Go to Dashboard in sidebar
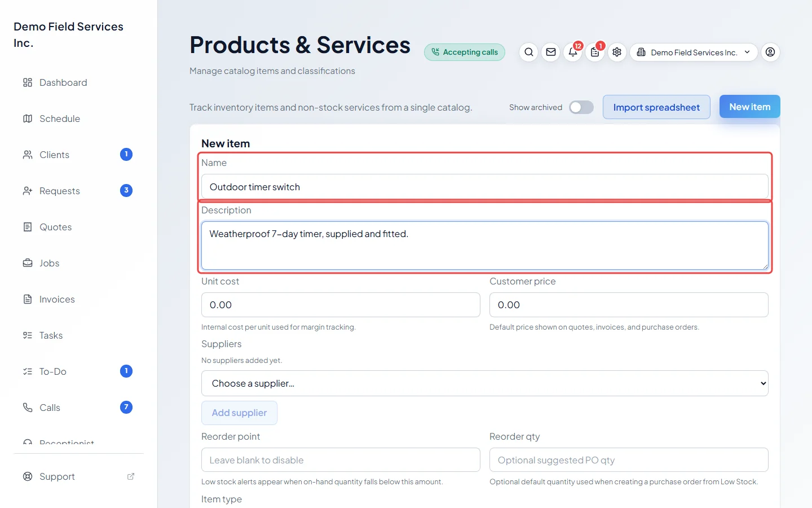The image size is (812, 508). click(78, 82)
